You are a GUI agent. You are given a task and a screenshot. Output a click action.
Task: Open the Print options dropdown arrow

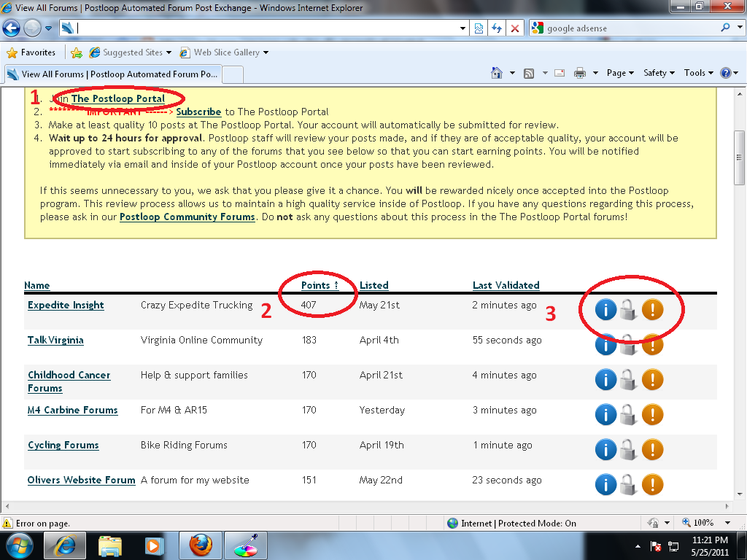(595, 74)
